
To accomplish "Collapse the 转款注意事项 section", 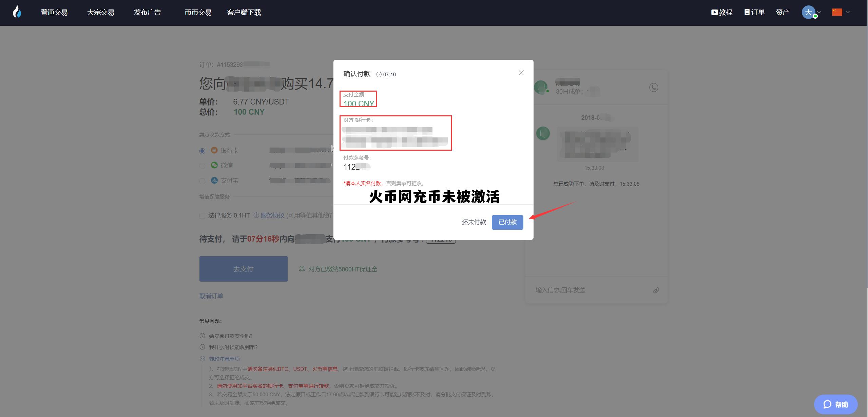I will coord(224,359).
